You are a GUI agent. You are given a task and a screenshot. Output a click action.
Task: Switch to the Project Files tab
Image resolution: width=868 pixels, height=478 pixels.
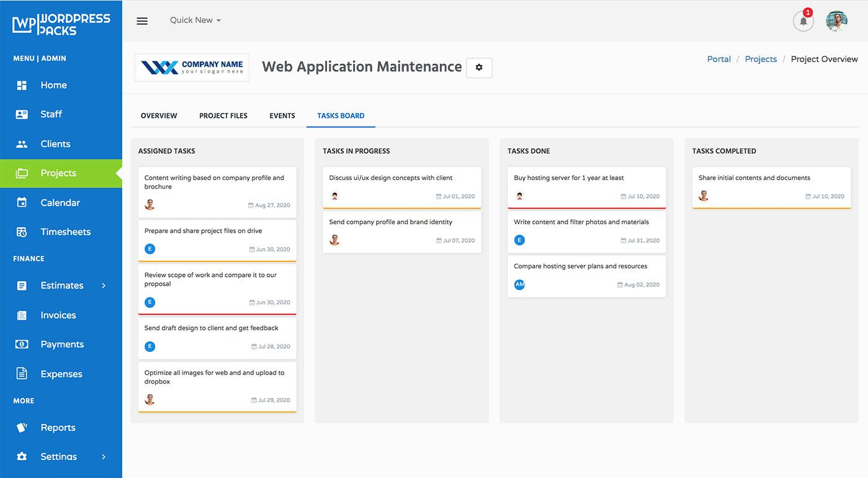point(223,115)
